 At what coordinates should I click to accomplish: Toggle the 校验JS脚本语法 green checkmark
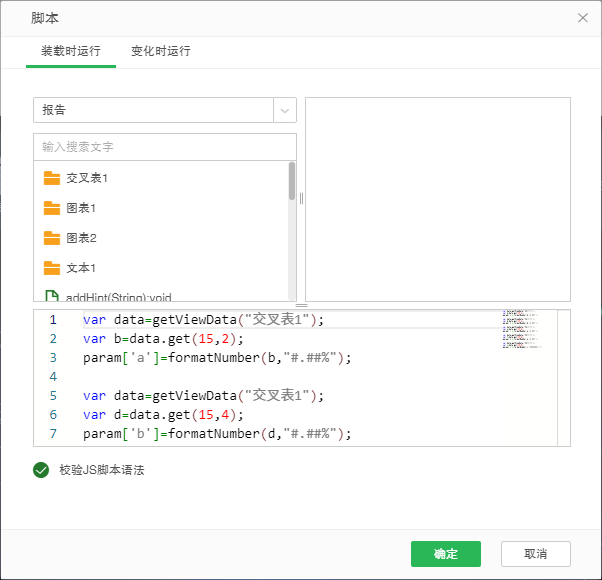(41, 470)
